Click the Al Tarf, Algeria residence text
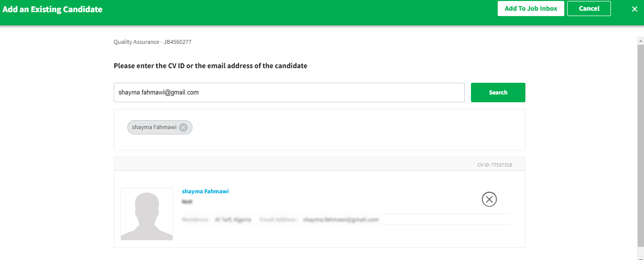The height and width of the screenshot is (260, 644). click(x=233, y=220)
